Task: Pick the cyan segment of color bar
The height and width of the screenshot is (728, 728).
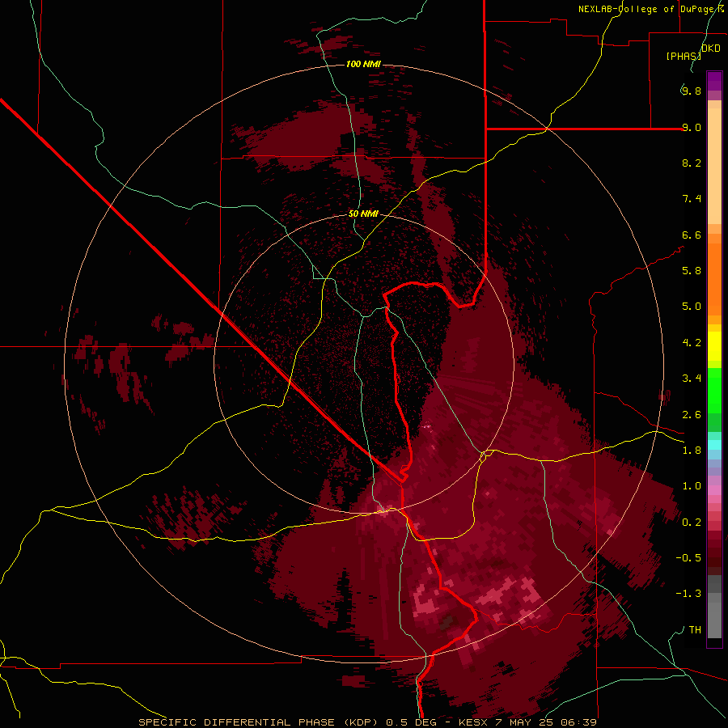Action: [714, 445]
